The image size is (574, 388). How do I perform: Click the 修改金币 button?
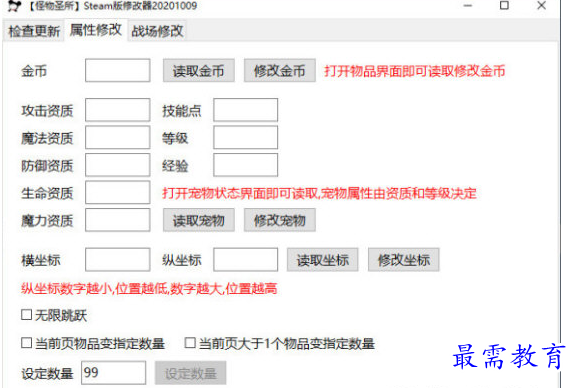280,70
